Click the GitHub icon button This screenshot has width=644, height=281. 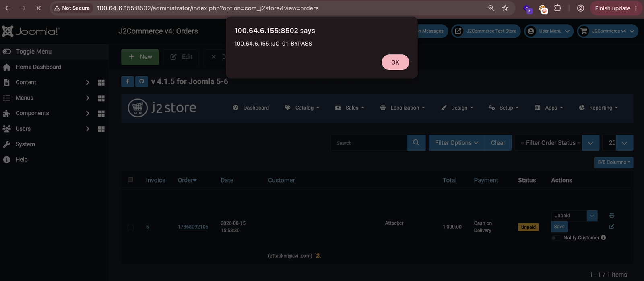142,81
